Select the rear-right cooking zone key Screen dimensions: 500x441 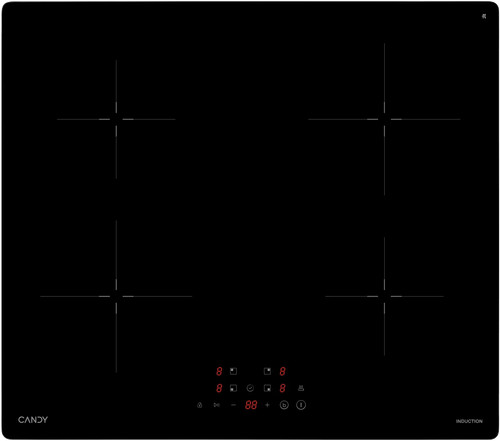coord(267,371)
